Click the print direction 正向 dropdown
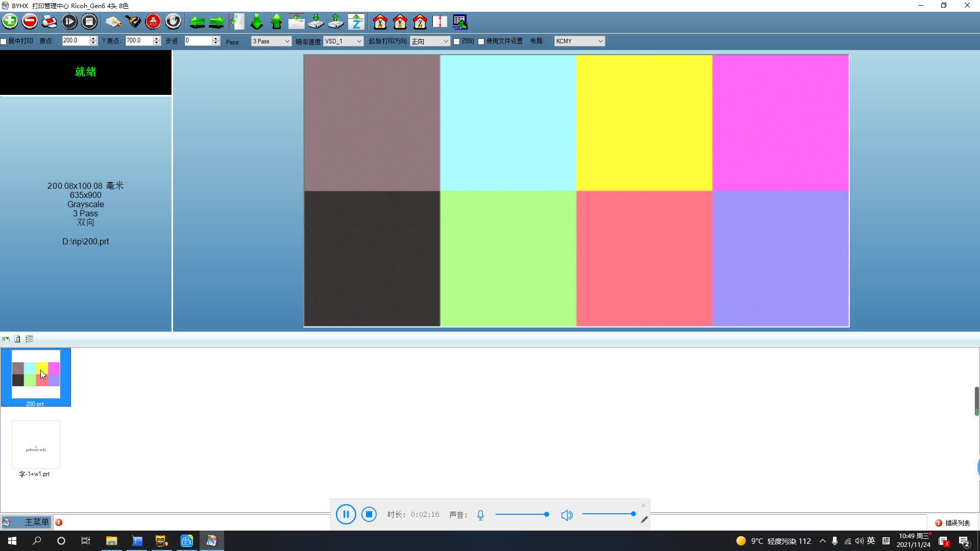The width and height of the screenshot is (980, 551). point(430,41)
